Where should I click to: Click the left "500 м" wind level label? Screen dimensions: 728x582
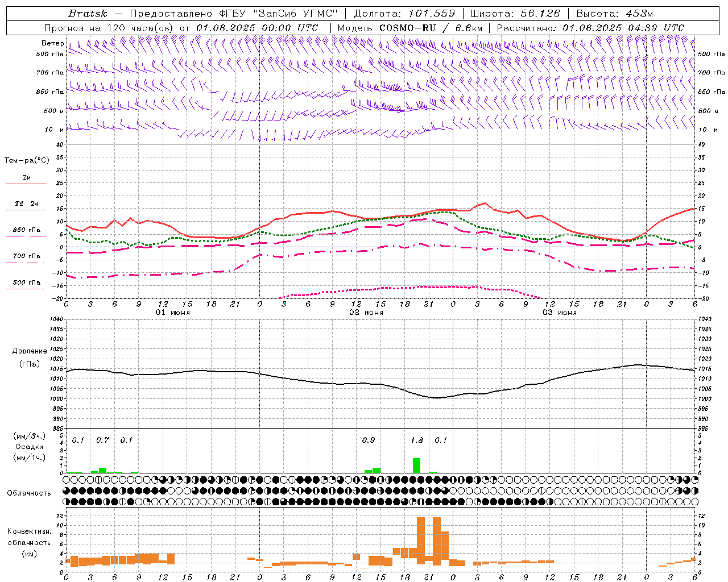pos(54,111)
